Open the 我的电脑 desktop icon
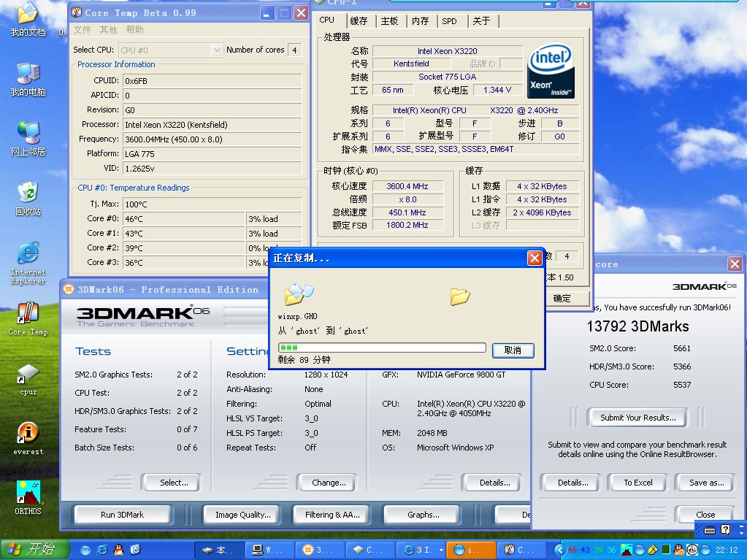Screen dimensions: 747x560 (28, 79)
